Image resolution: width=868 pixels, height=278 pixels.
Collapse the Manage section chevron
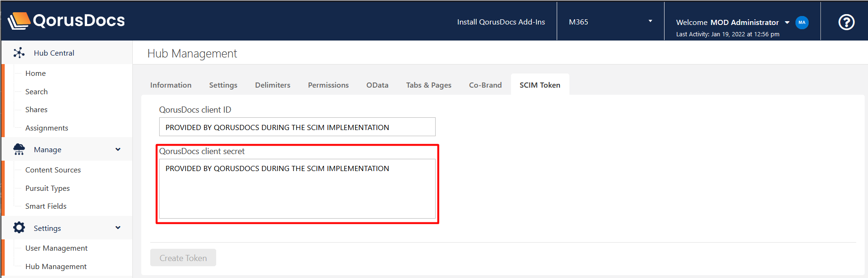[118, 149]
